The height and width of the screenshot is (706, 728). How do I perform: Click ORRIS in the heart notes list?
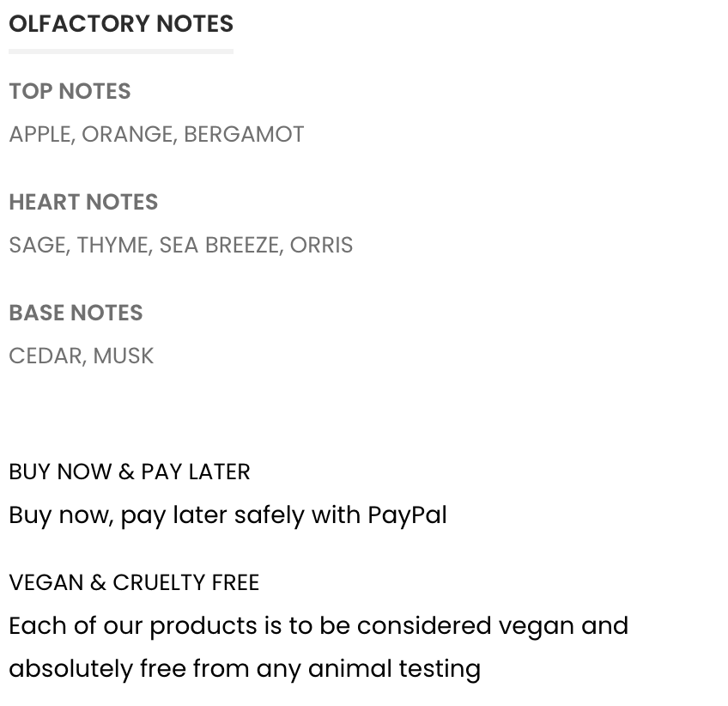[321, 245]
